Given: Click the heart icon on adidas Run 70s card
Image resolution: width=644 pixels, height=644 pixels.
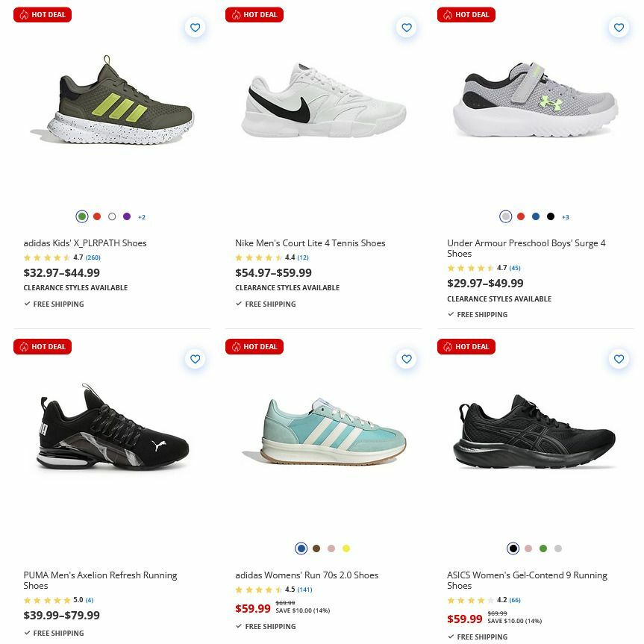Looking at the screenshot, I should (406, 358).
